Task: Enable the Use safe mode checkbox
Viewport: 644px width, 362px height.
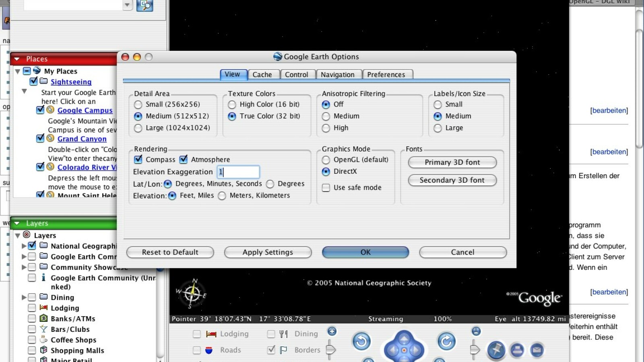Action: tap(326, 187)
